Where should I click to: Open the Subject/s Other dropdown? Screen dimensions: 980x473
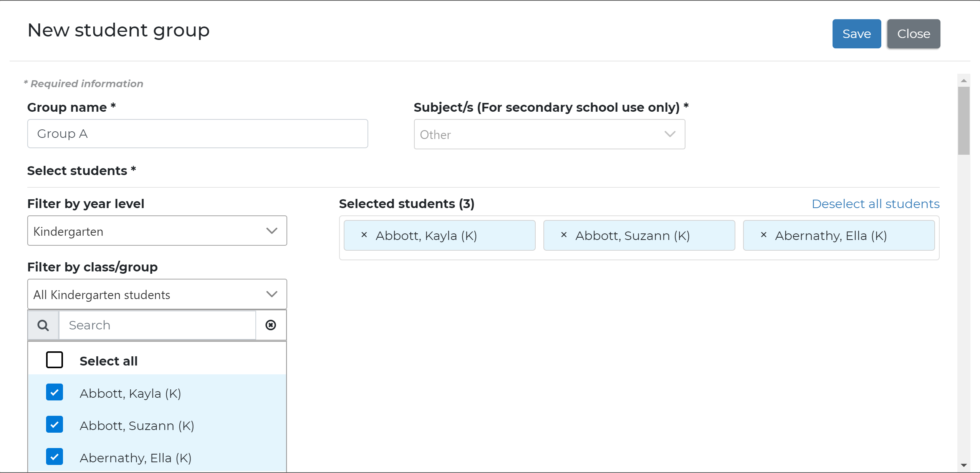coord(549,134)
